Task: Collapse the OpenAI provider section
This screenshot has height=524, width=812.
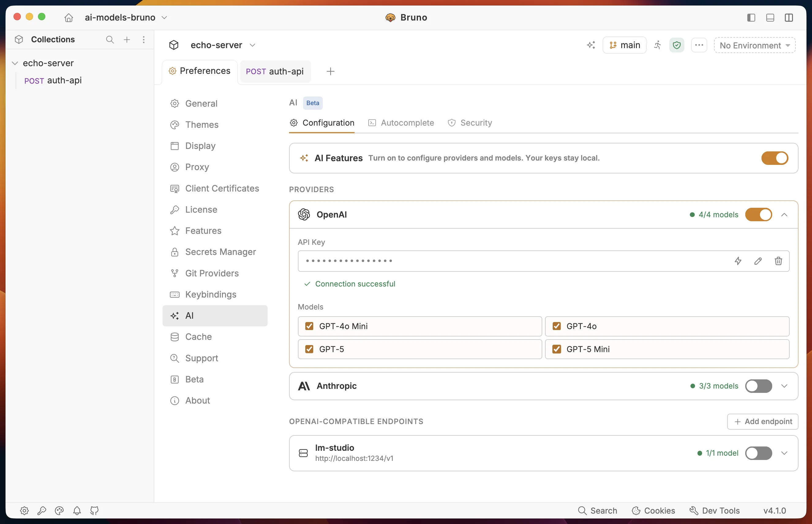Action: 784,215
